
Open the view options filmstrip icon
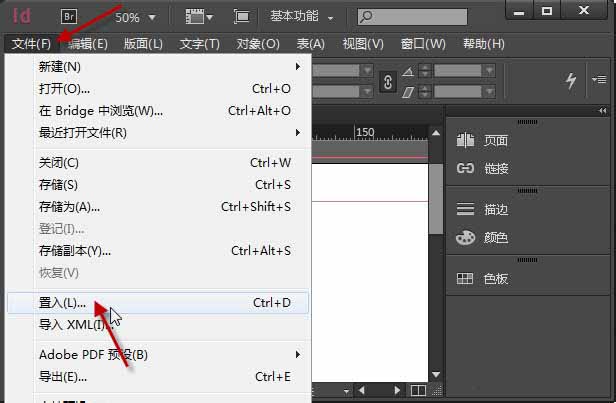199,17
